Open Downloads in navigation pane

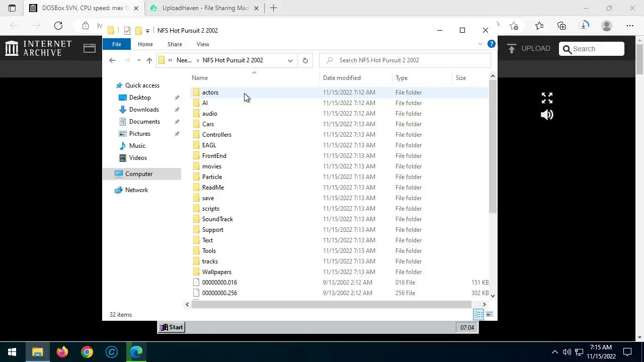click(144, 110)
